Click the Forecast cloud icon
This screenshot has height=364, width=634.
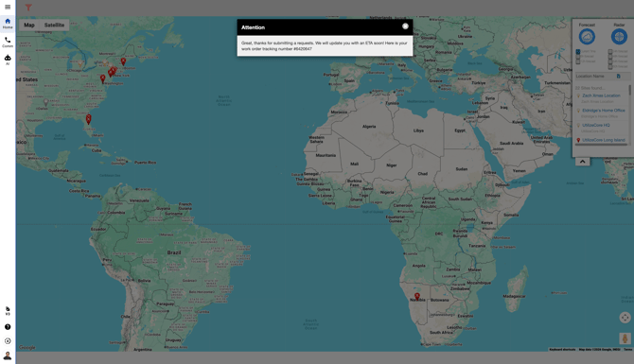coord(587,37)
